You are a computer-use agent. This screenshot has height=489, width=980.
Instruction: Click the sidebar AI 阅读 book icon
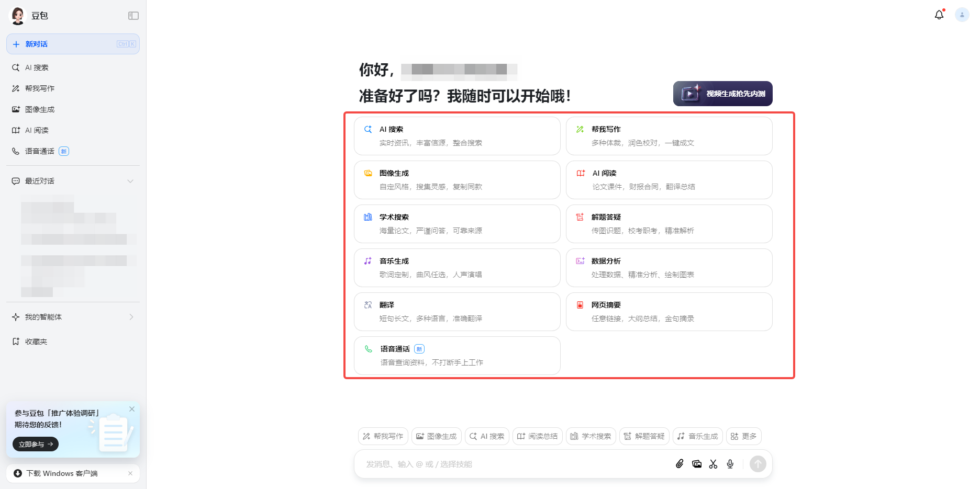pos(16,130)
